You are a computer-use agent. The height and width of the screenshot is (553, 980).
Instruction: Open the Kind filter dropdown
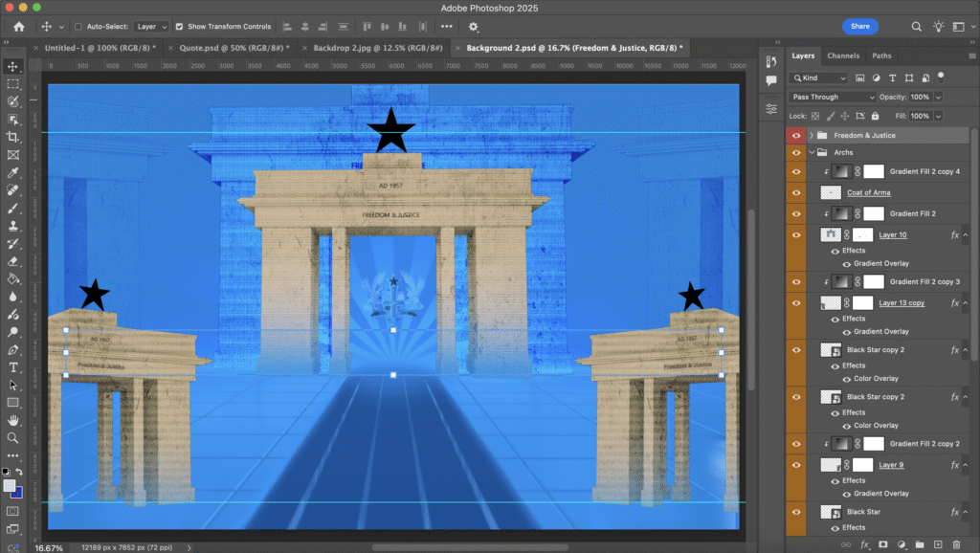[x=818, y=78]
